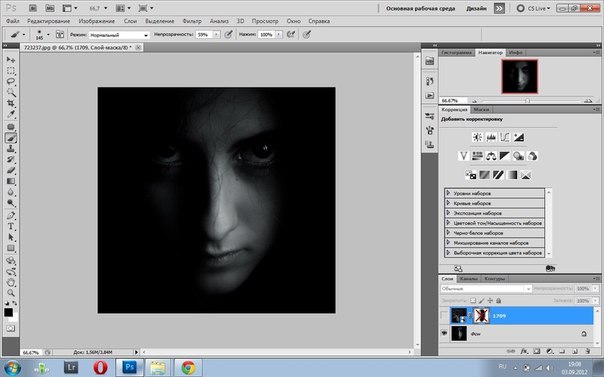Open the brush Режим blend mode dropdown

click(119, 35)
